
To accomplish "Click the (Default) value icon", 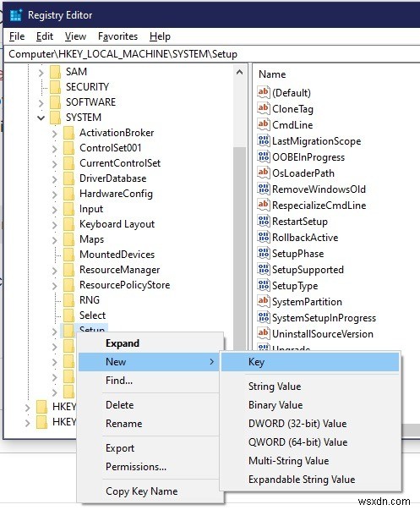I will [264, 92].
